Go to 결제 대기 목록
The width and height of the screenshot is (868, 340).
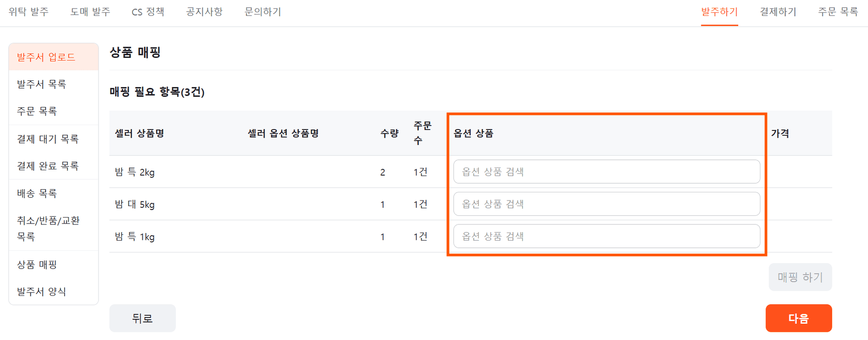pyautogui.click(x=48, y=139)
